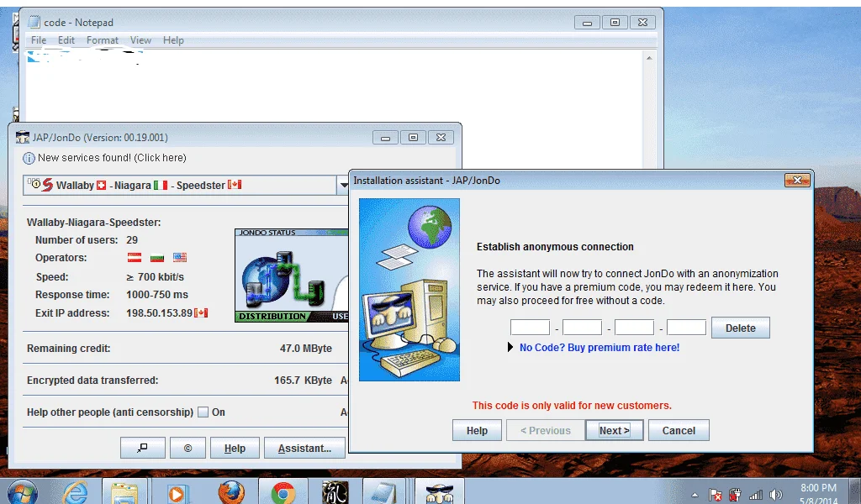861x504 pixels.
Task: Open the View menu in Notepad
Action: coord(140,40)
